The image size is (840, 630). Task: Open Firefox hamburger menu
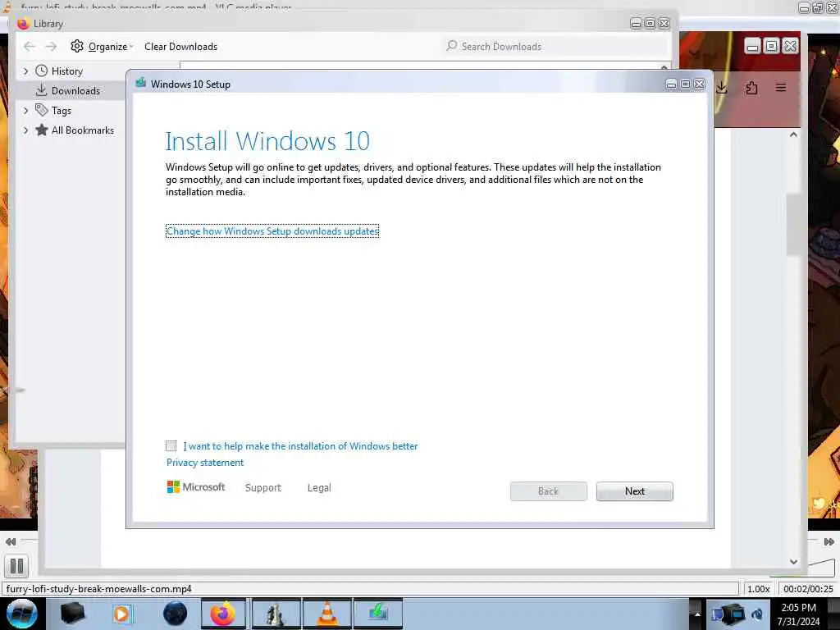[x=781, y=87]
